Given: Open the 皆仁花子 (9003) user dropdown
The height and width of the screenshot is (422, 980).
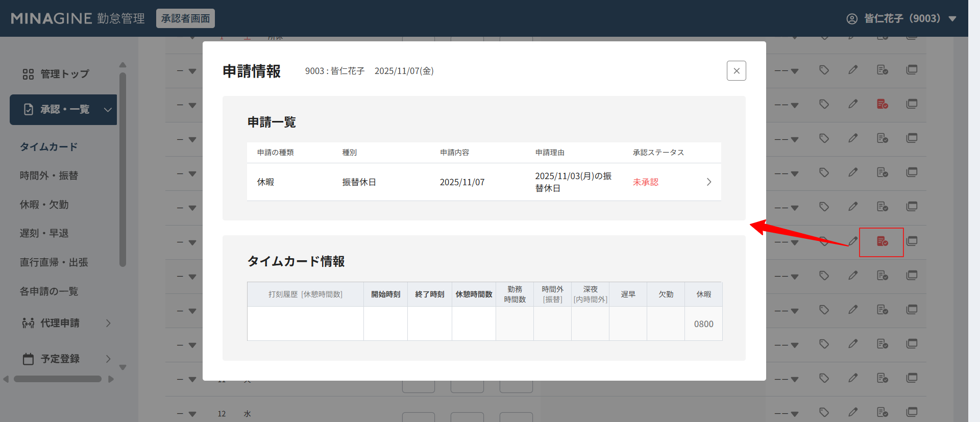Looking at the screenshot, I should 952,19.
